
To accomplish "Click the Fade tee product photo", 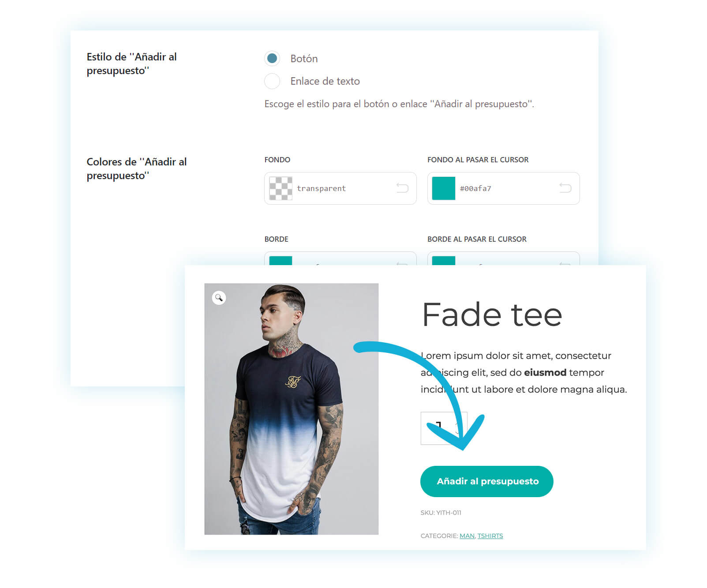I will pyautogui.click(x=291, y=409).
